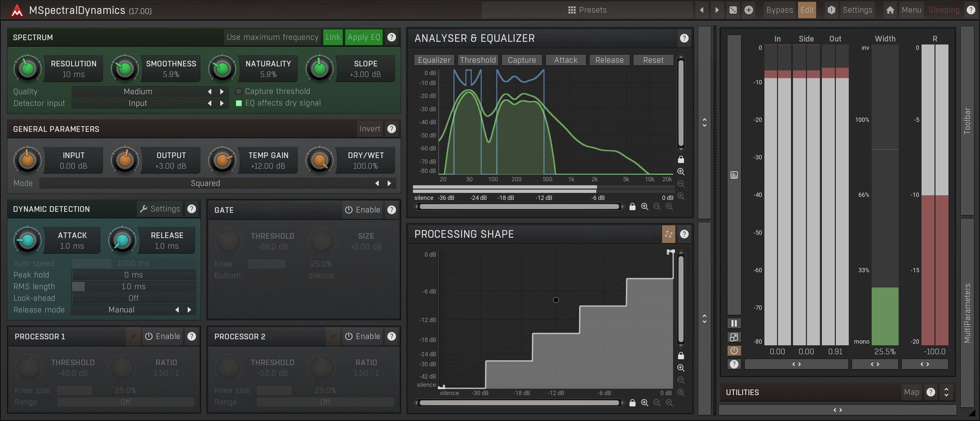The height and width of the screenshot is (421, 980).
Task: Open Spectrum section help question mark
Action: [x=391, y=37]
